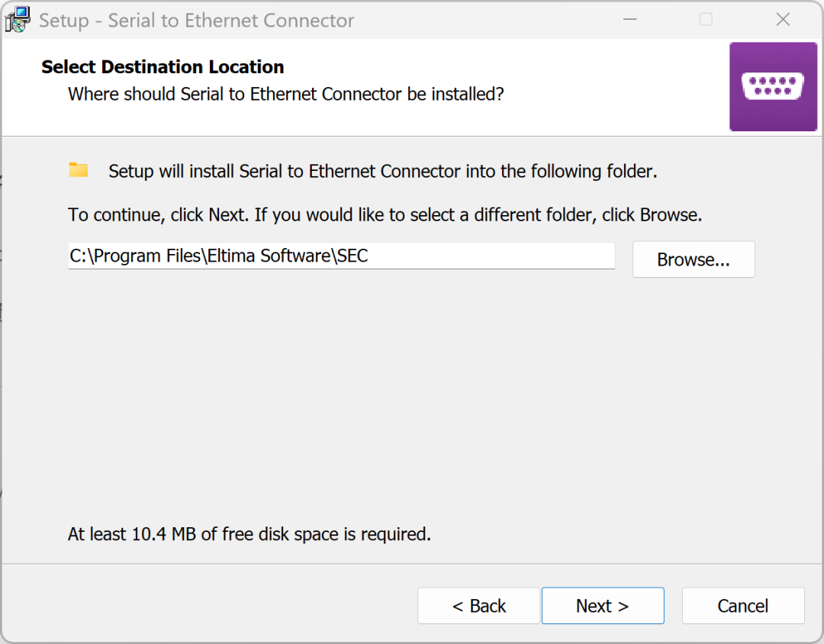Close the Setup window
Image resolution: width=824 pixels, height=644 pixels.
coord(783,19)
